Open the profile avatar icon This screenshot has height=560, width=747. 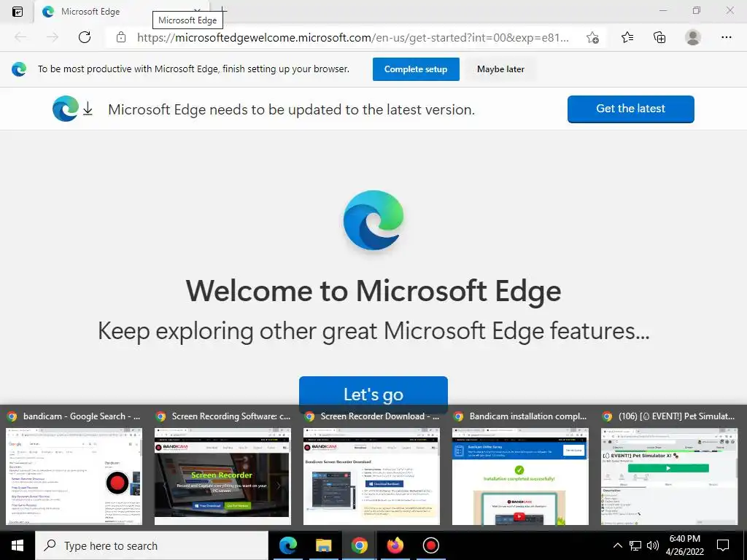(x=693, y=37)
